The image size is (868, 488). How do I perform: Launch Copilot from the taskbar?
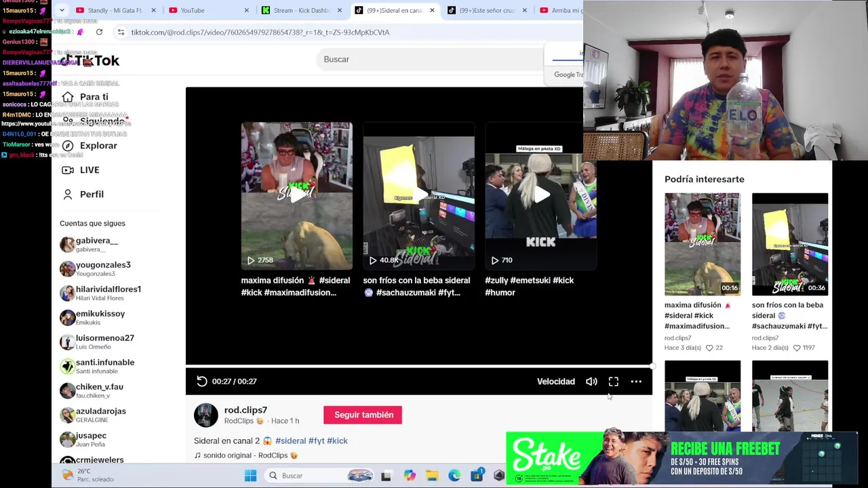pyautogui.click(x=410, y=476)
